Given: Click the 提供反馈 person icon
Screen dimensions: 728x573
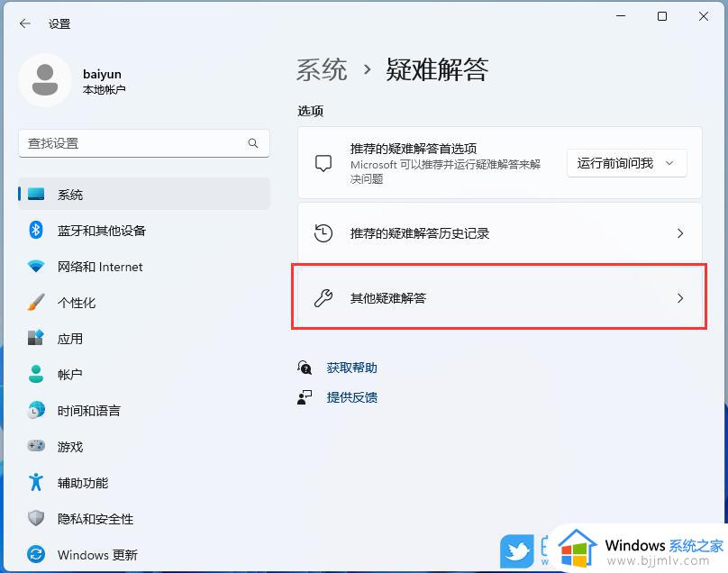Looking at the screenshot, I should [305, 397].
